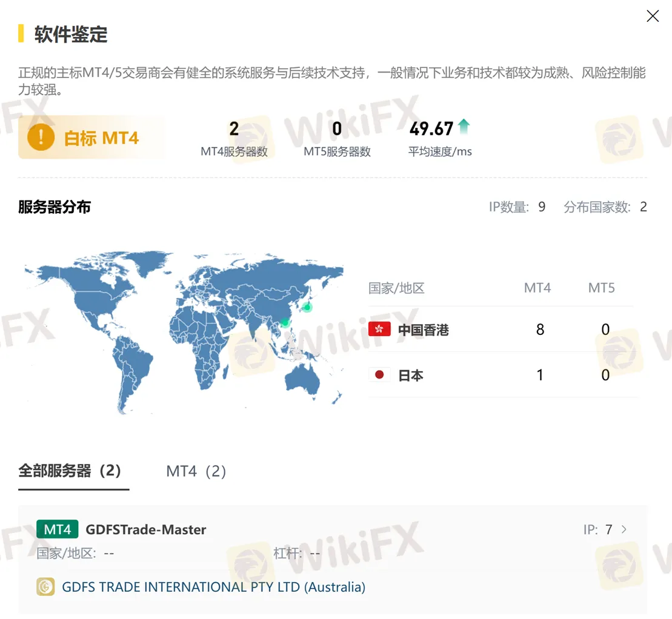Click the MT4服务器数 label
The image size is (672, 619).
click(234, 151)
